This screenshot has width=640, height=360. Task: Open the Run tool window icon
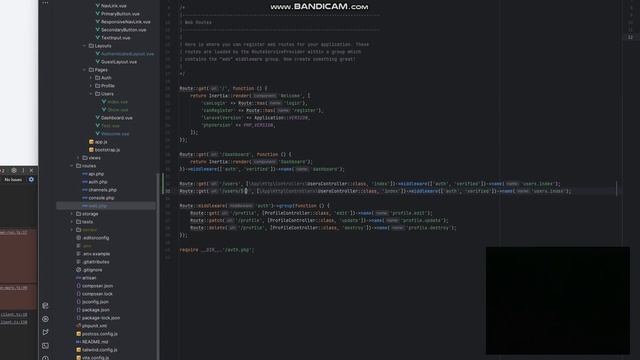(45, 332)
